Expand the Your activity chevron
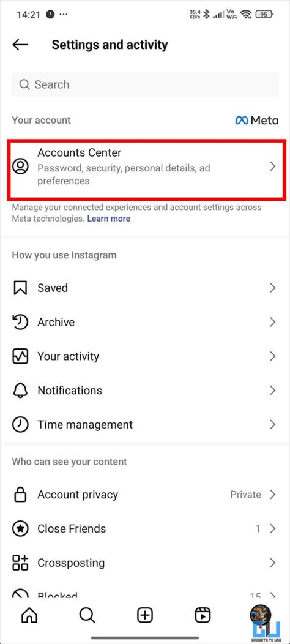 pyautogui.click(x=272, y=356)
